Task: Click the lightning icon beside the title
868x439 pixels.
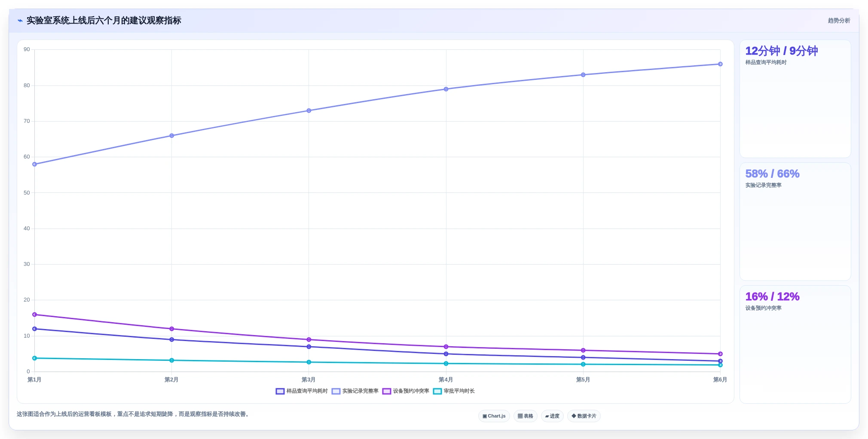Action: coord(20,21)
